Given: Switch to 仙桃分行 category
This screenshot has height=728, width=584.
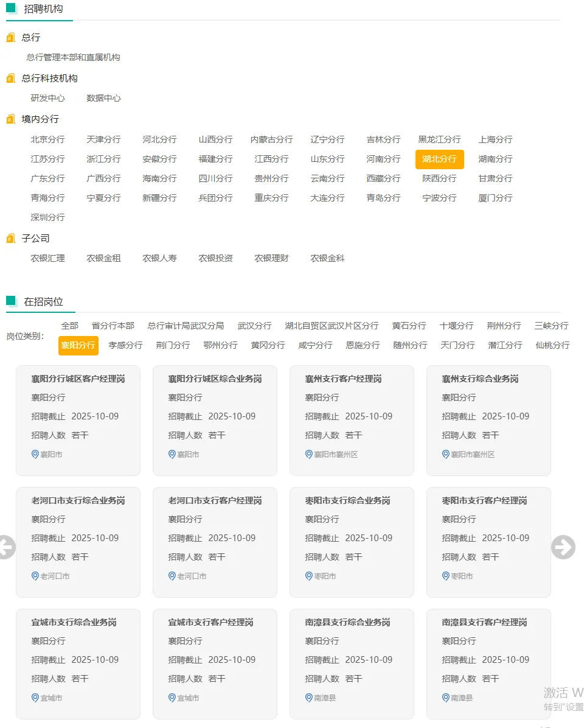Looking at the screenshot, I should 552,345.
